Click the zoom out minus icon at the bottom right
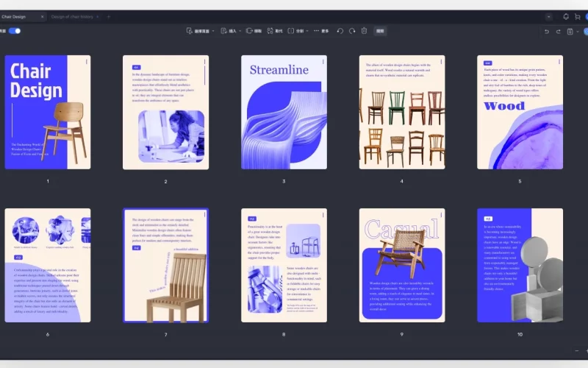Viewport: 588px width, 368px height. (x=577, y=351)
